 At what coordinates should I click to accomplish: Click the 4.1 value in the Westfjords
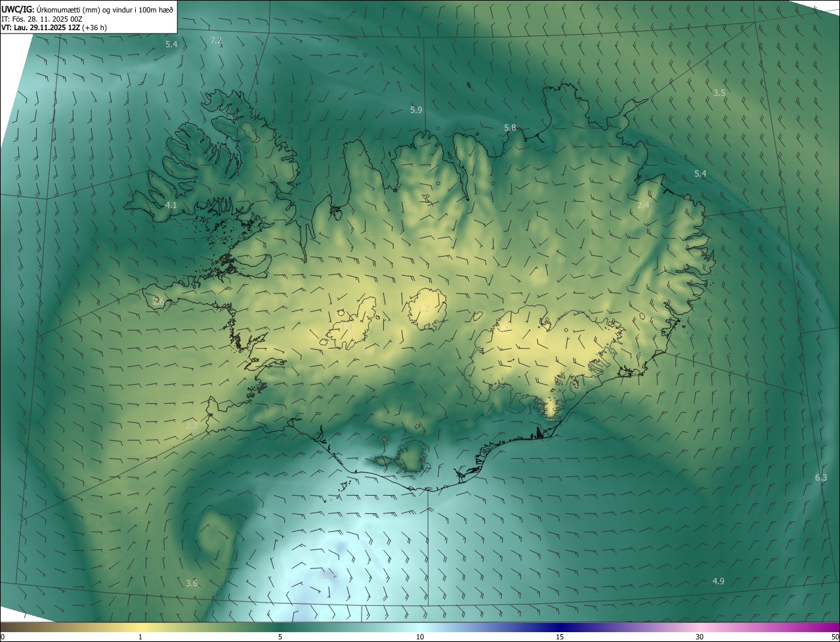click(171, 205)
